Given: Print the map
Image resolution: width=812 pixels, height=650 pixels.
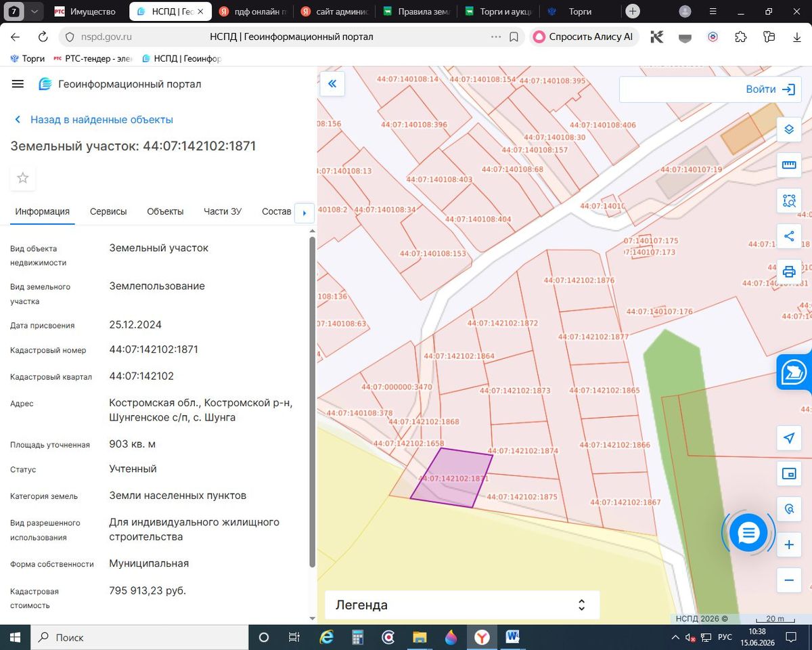Looking at the screenshot, I should tap(789, 272).
